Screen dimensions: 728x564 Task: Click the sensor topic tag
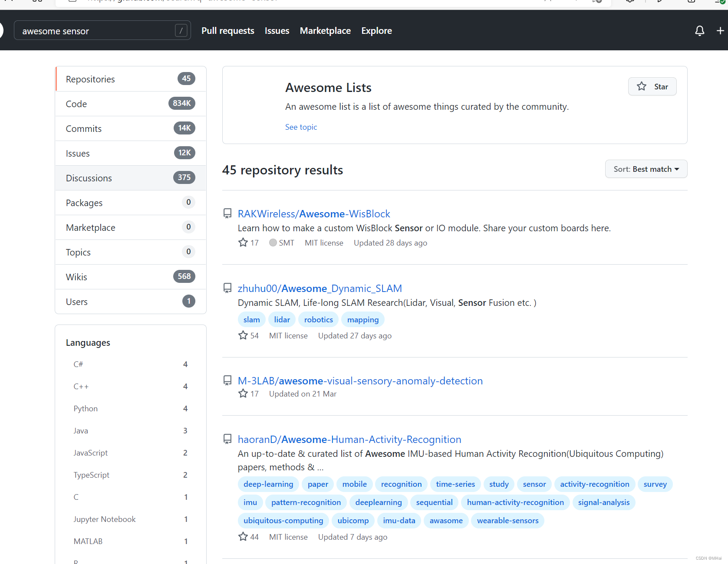[x=534, y=484]
